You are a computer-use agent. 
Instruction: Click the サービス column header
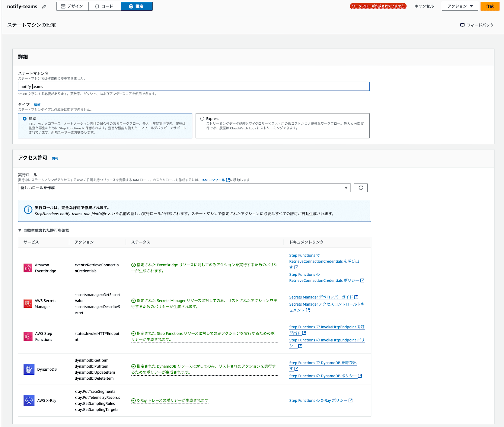tap(31, 242)
